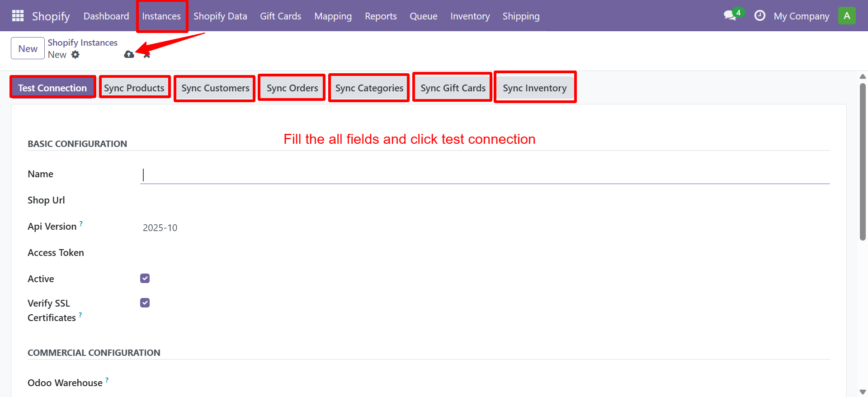Click the Sync Customers button
Image resolution: width=868 pixels, height=397 pixels.
[216, 88]
